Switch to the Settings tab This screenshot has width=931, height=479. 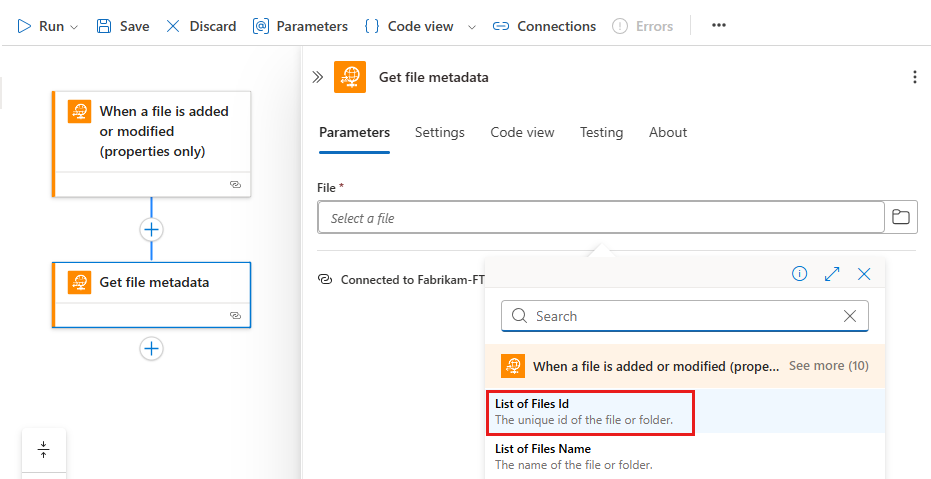[440, 132]
